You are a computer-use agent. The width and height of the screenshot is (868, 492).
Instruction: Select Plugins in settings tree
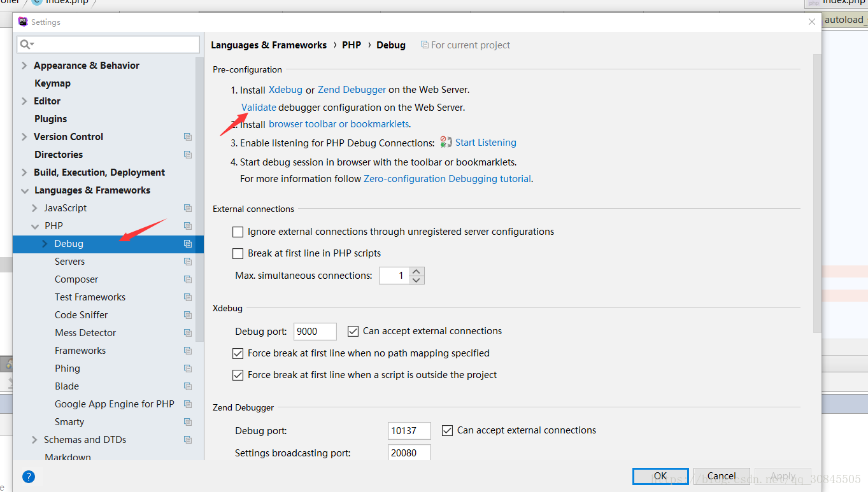point(50,119)
